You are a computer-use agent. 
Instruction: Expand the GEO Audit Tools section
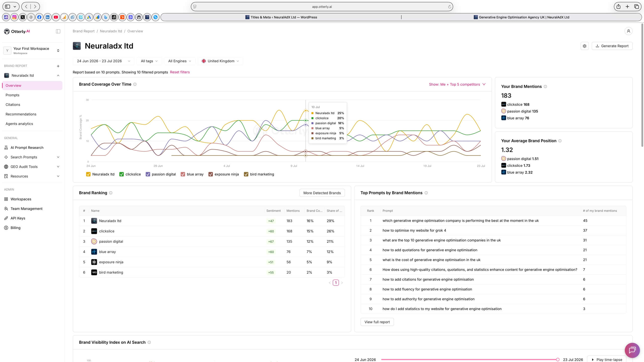(32, 167)
